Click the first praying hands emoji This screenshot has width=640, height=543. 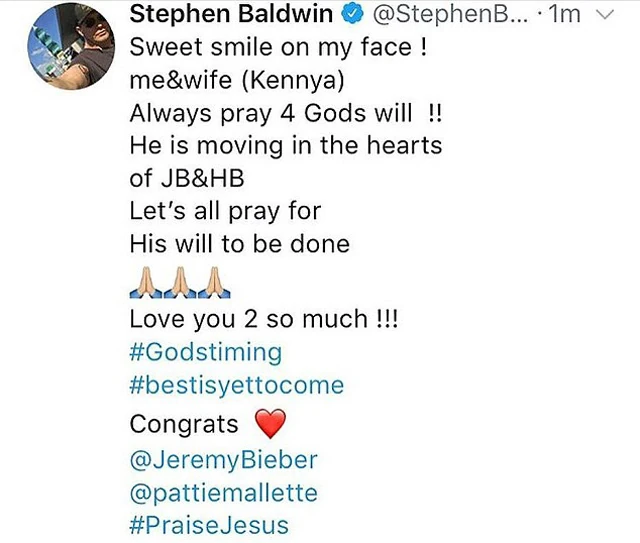click(x=146, y=285)
